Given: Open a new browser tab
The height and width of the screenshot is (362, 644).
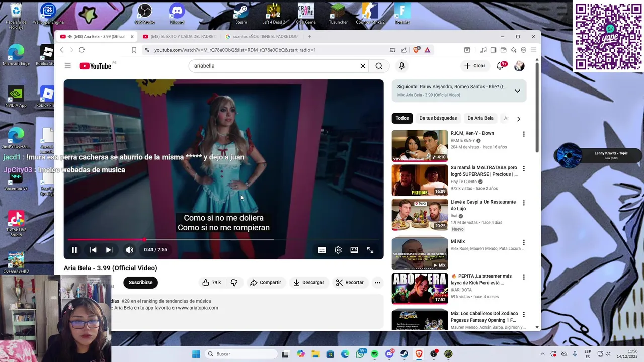Looking at the screenshot, I should [x=309, y=37].
